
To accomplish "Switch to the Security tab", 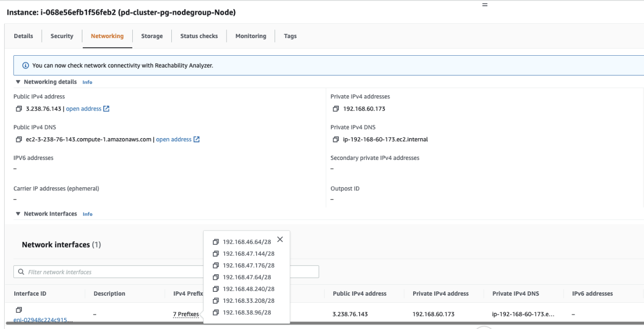I will [62, 36].
